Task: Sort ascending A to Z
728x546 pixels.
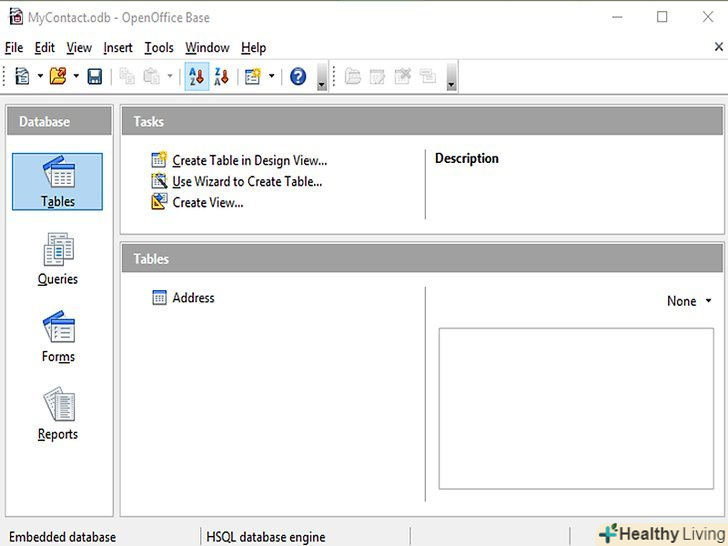Action: point(196,76)
